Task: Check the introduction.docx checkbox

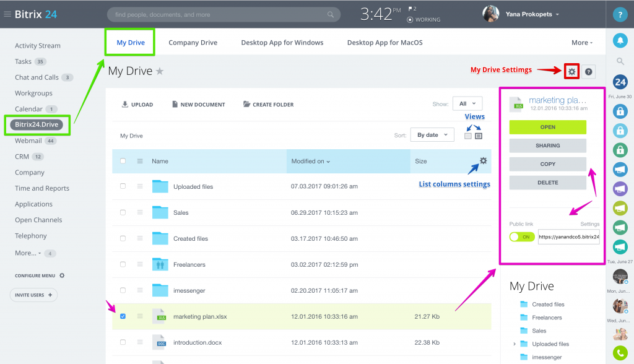Action: point(123,342)
